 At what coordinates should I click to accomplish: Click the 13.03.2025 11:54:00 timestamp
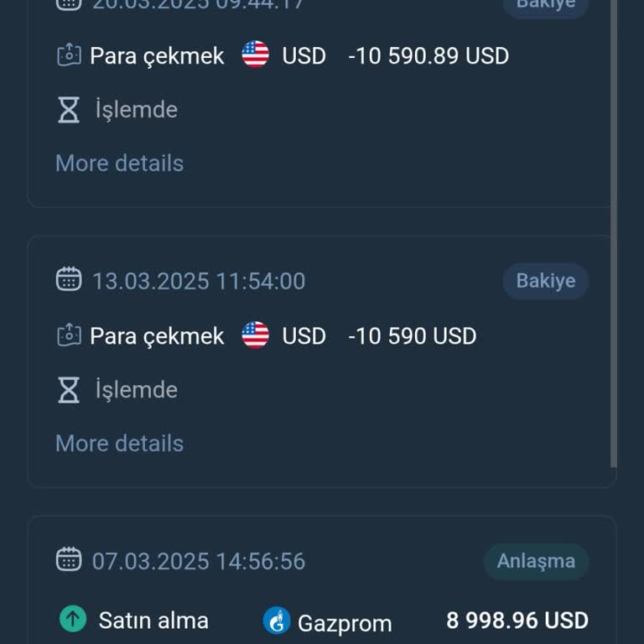199,281
